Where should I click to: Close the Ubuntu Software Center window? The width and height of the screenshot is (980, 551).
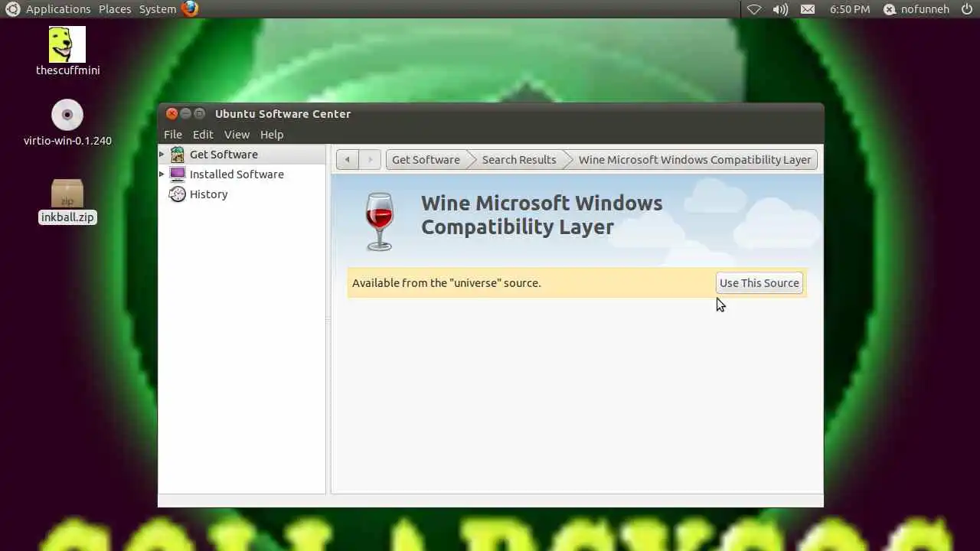point(172,114)
